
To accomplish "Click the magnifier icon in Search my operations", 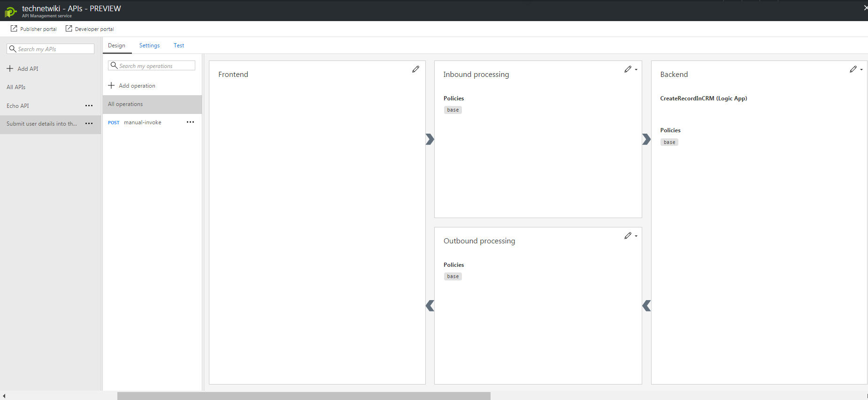I will [x=114, y=66].
